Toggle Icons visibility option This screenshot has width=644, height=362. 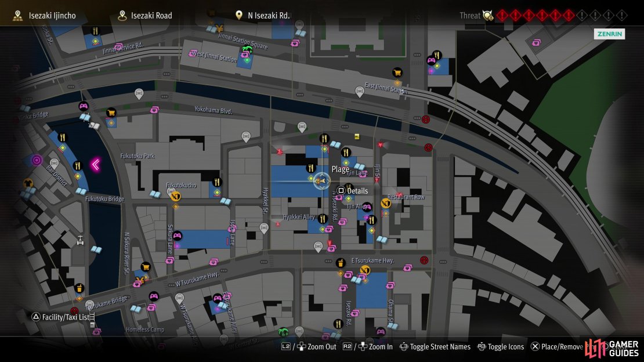pyautogui.click(x=501, y=347)
